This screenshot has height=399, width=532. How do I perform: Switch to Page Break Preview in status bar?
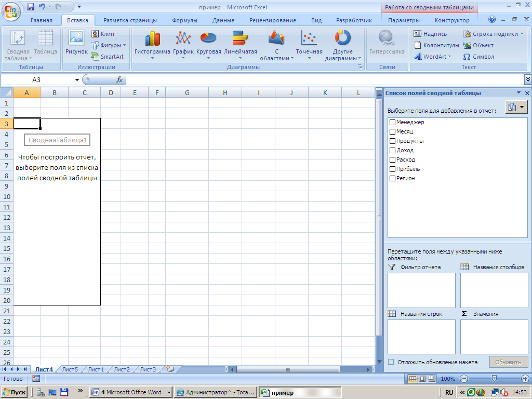432,379
